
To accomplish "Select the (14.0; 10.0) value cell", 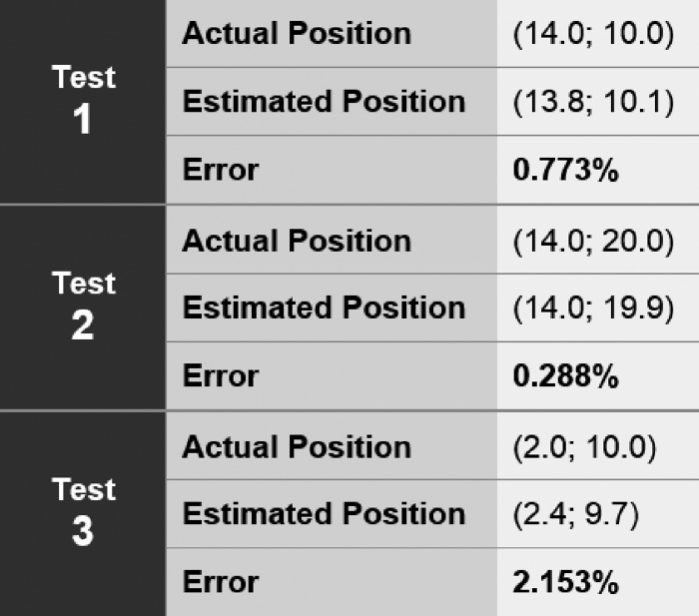I will click(x=593, y=33).
